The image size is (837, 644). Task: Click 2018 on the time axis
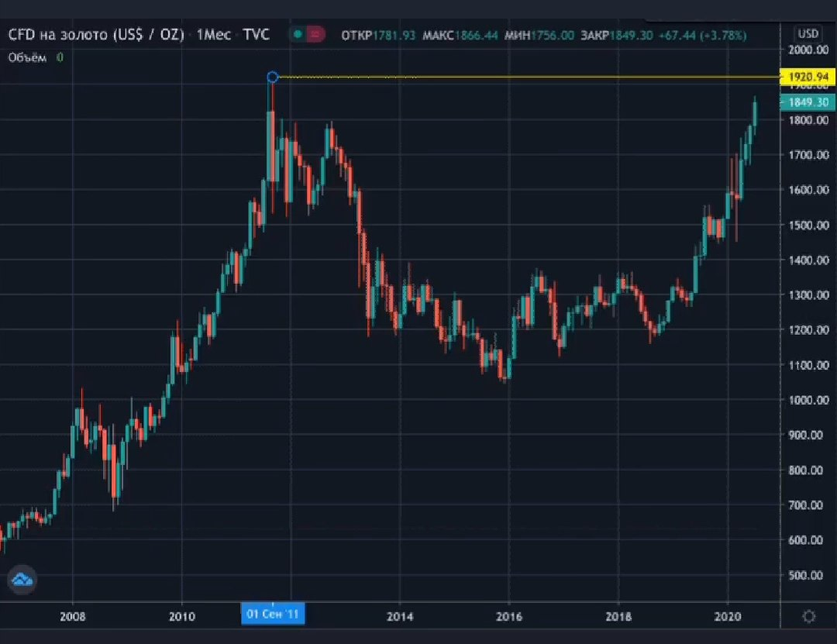tap(618, 616)
